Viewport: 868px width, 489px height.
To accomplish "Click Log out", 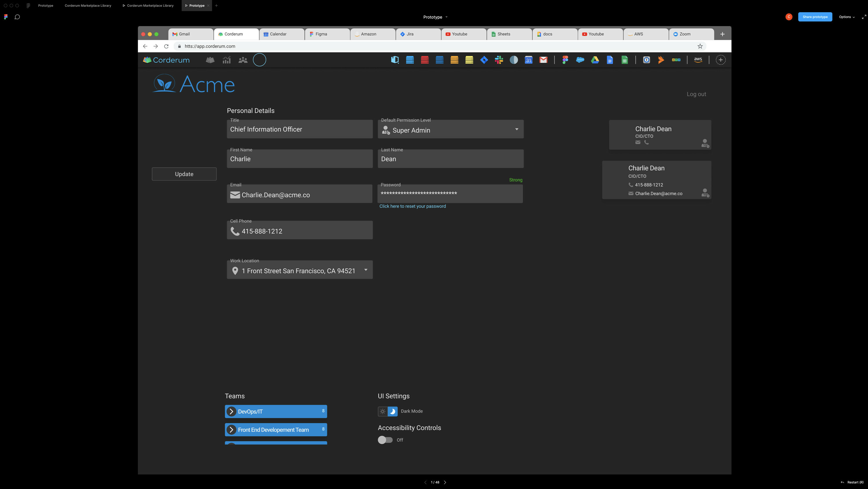I will (x=696, y=94).
